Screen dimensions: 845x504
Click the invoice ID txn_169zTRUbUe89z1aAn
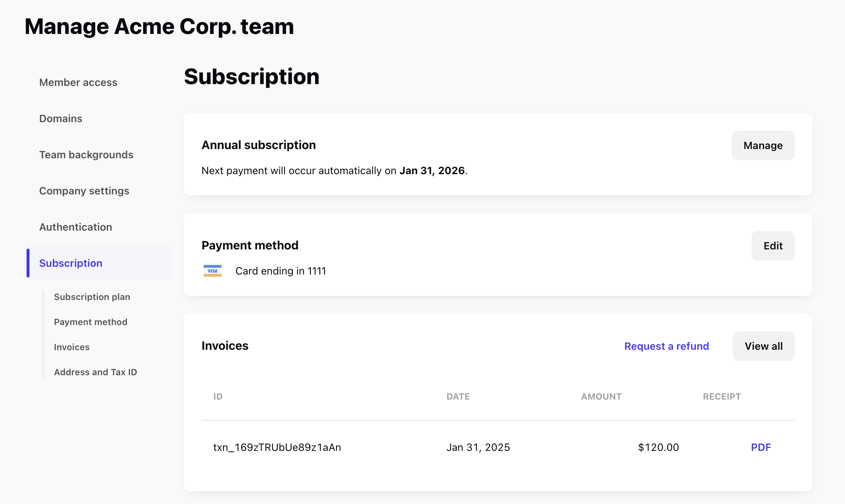click(277, 447)
